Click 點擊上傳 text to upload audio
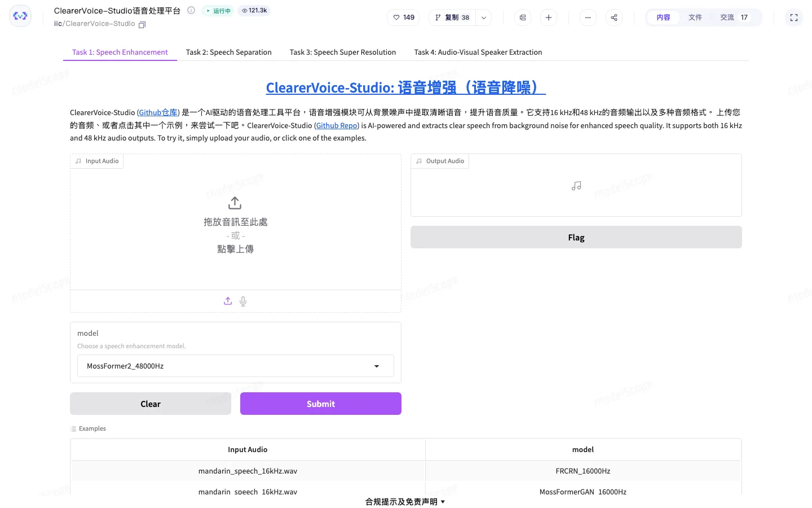This screenshot has height=508, width=812. pyautogui.click(x=236, y=249)
